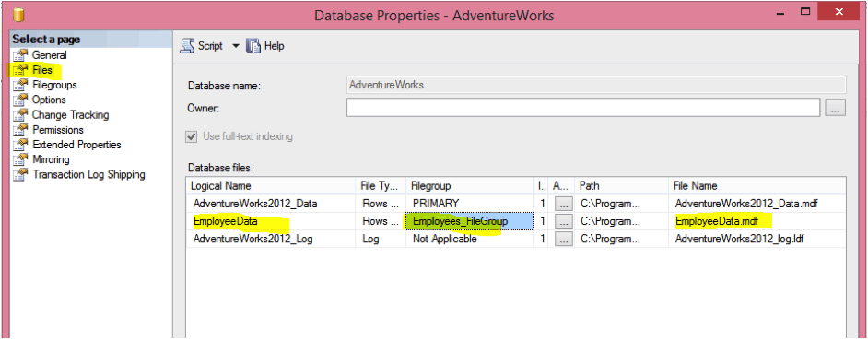Image resolution: width=868 pixels, height=340 pixels.
Task: Open the Employees_FileGroup filegroup dropdown cell
Action: pyautogui.click(x=469, y=221)
